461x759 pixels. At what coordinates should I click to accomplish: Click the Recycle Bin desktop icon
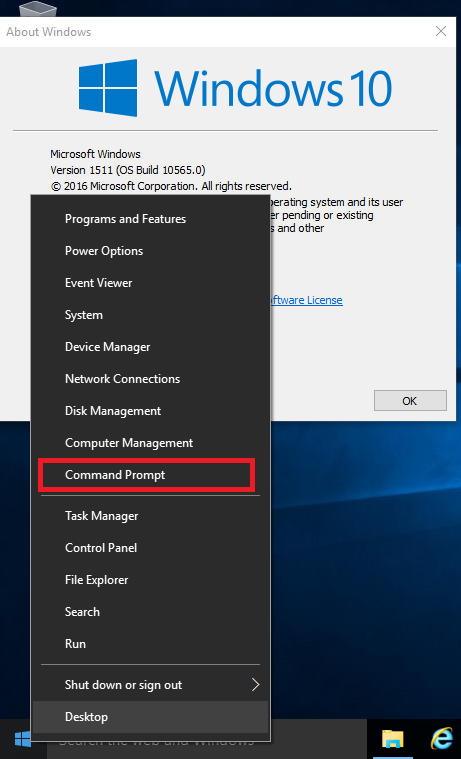(39, 8)
